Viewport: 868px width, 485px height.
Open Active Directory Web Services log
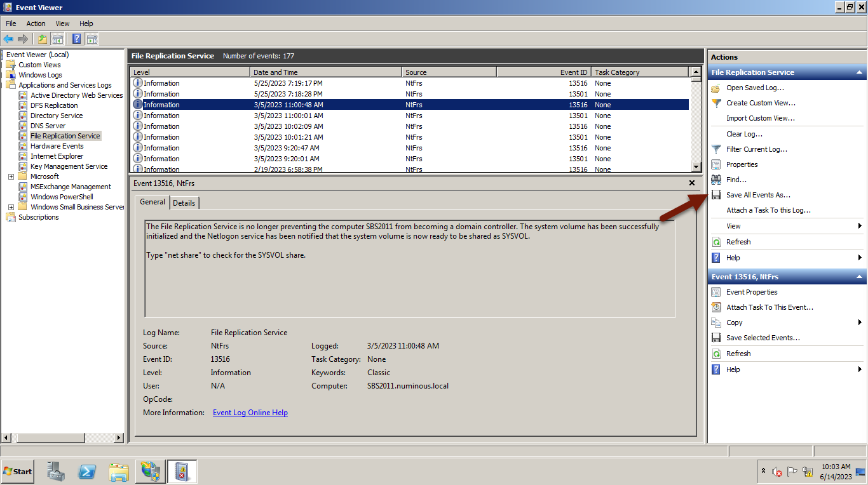(x=76, y=95)
